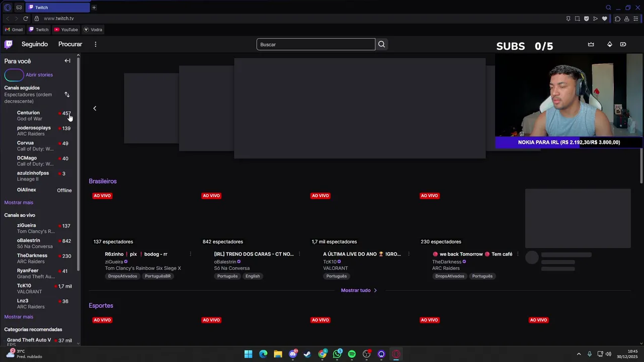644x362 pixels.
Task: Open Abrir stories link
Action: coord(39,75)
